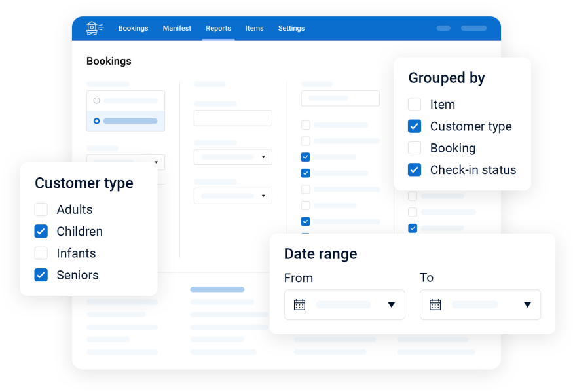The image size is (573, 392).
Task: Uncheck Children under Customer type
Action: click(41, 231)
